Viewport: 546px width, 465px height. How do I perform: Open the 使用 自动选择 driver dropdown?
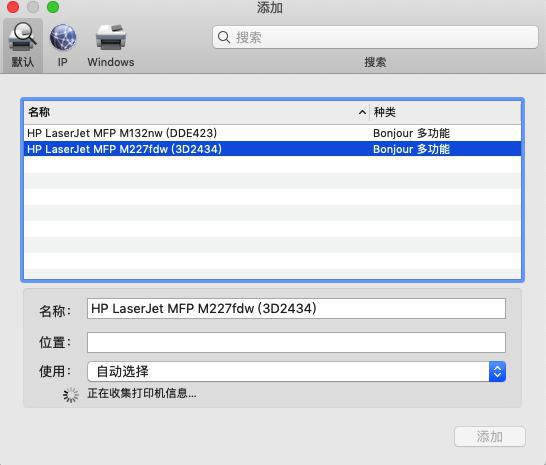tap(296, 372)
